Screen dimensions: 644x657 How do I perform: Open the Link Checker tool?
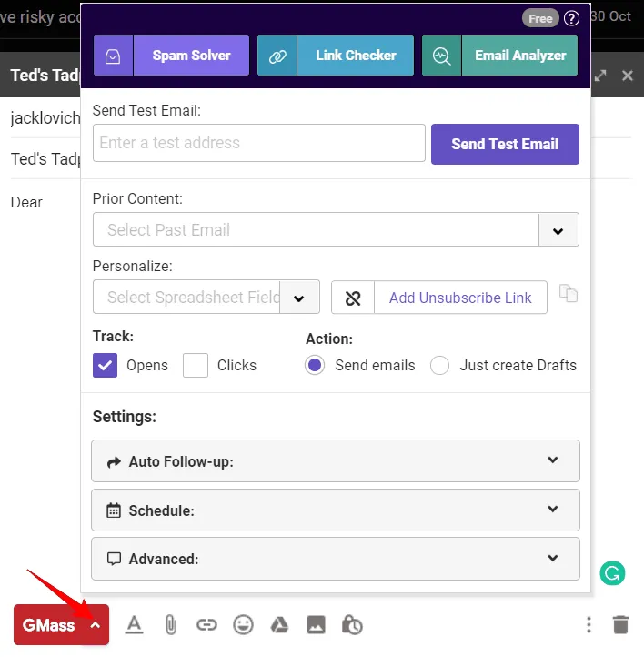tap(356, 56)
